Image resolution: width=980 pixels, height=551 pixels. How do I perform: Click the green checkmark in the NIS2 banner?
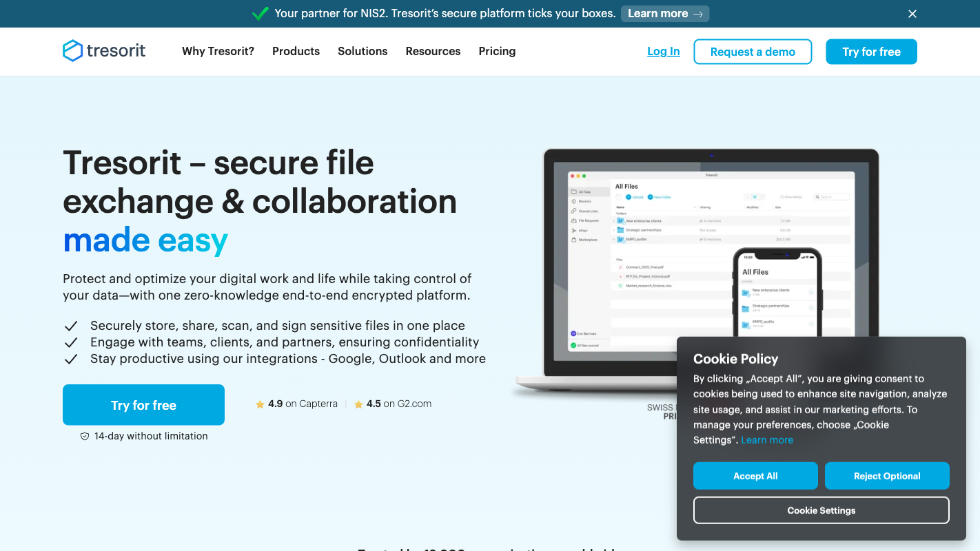260,13
